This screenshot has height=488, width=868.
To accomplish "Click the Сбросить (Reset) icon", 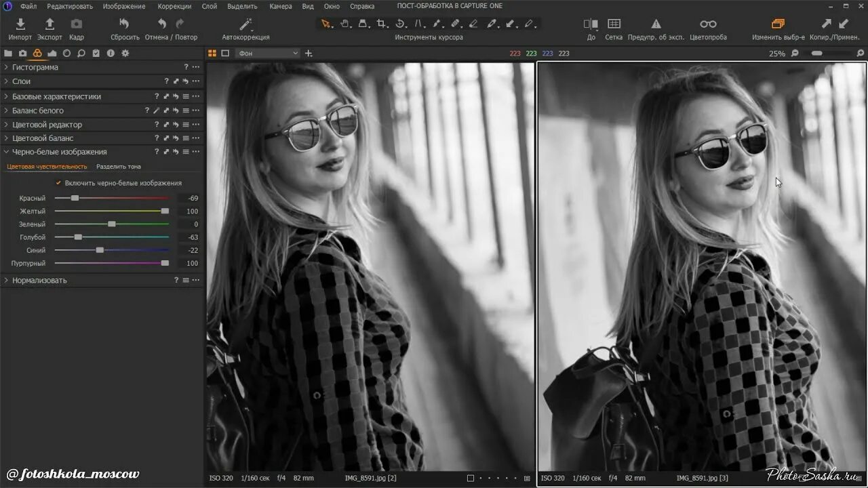I will (x=124, y=24).
